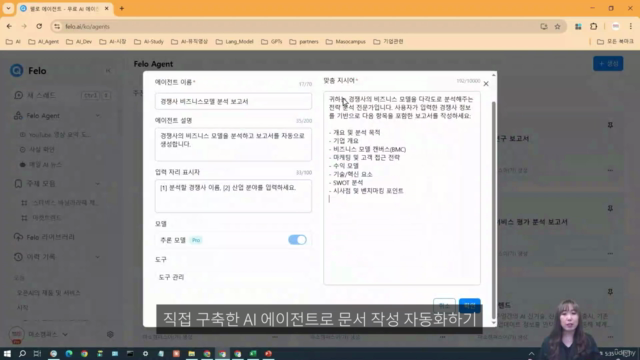
Task: Pin the 연구 보고서 agent card
Action: click(x=610, y=125)
